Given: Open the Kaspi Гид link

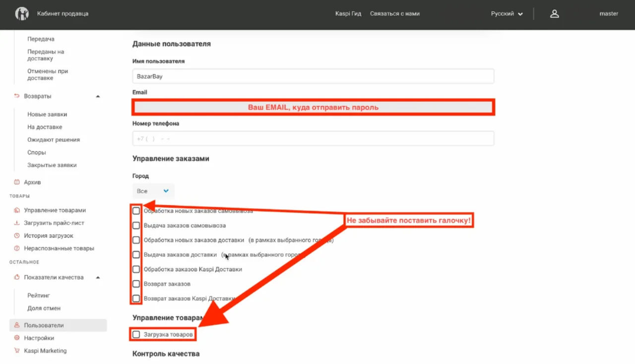Looking at the screenshot, I should click(348, 14).
